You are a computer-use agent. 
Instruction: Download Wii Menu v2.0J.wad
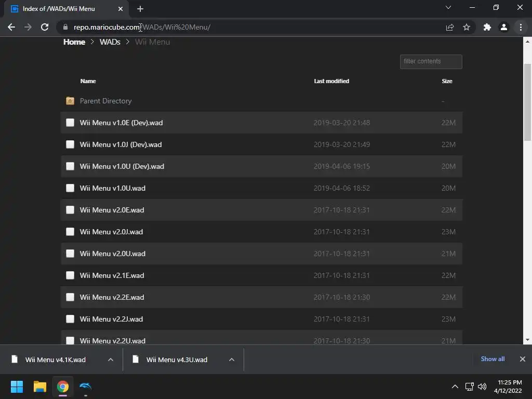click(x=111, y=231)
